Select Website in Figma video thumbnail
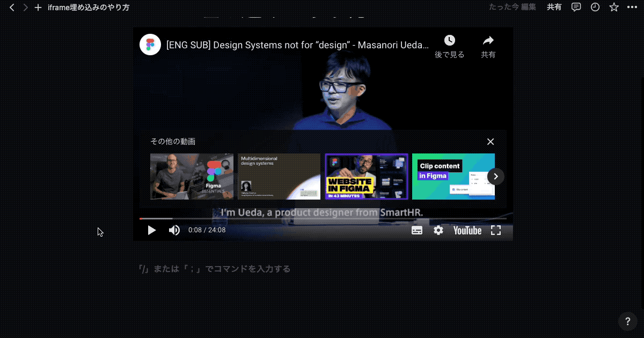The height and width of the screenshot is (338, 644). click(x=367, y=177)
